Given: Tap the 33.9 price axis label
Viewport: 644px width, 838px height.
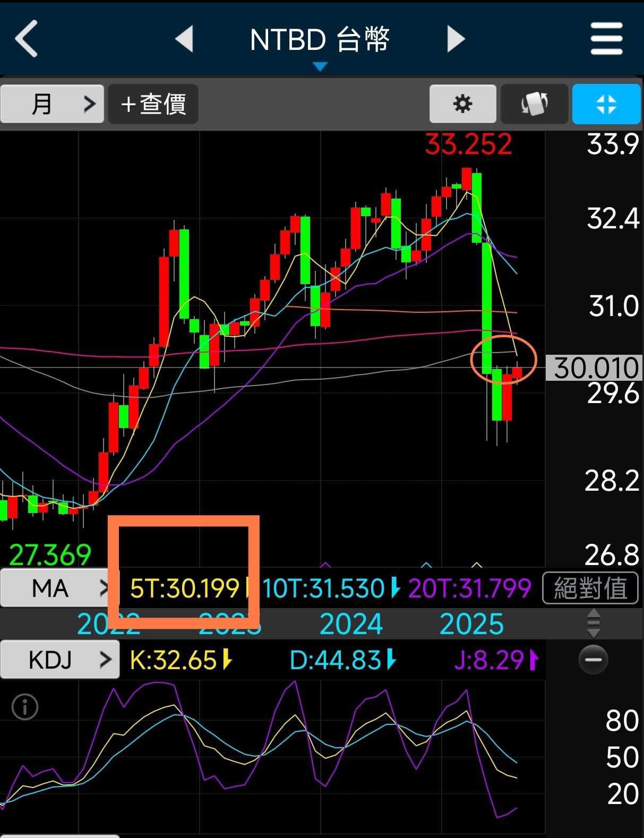Looking at the screenshot, I should point(613,144).
